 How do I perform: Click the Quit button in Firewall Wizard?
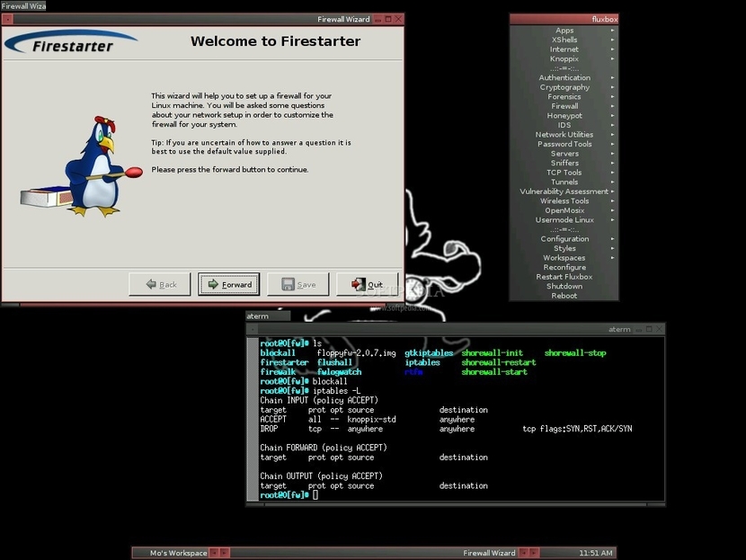[367, 284]
